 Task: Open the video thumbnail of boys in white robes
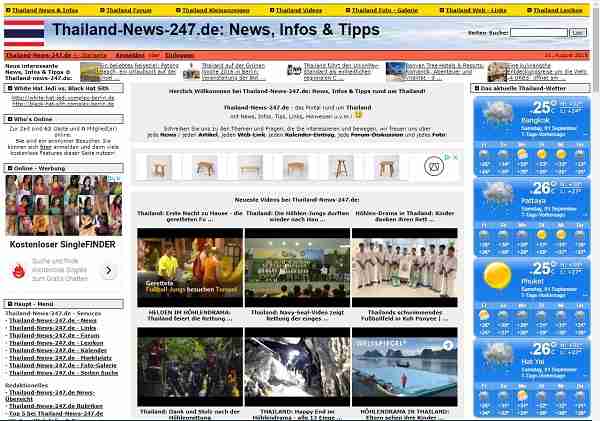coord(404,268)
